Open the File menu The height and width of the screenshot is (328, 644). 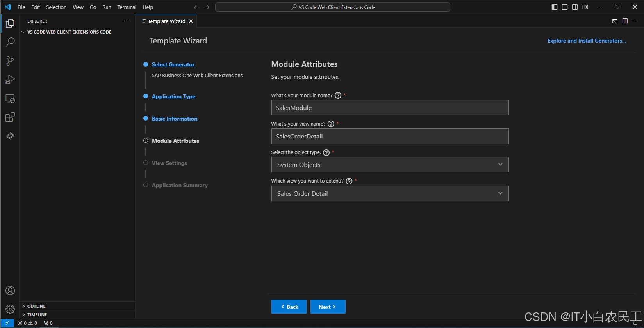(21, 7)
